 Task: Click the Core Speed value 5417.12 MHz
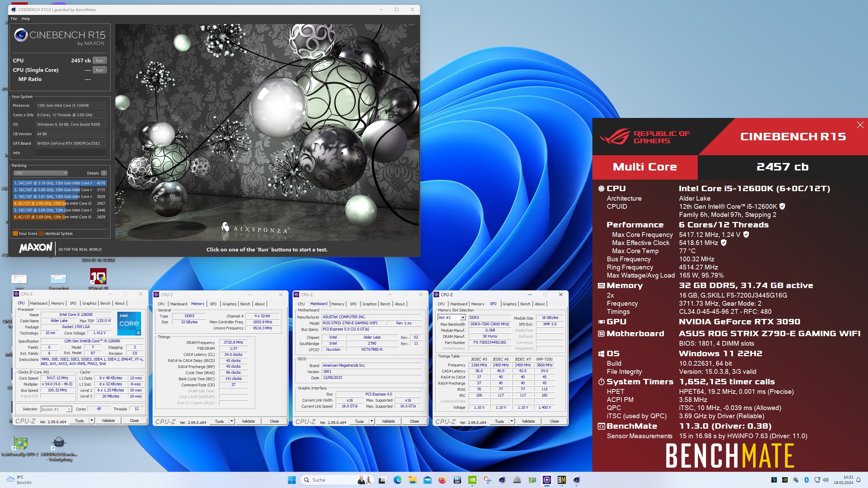click(x=57, y=378)
